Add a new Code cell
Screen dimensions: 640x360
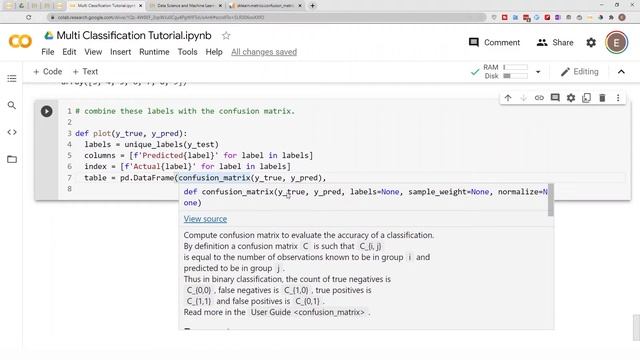pyautogui.click(x=47, y=71)
